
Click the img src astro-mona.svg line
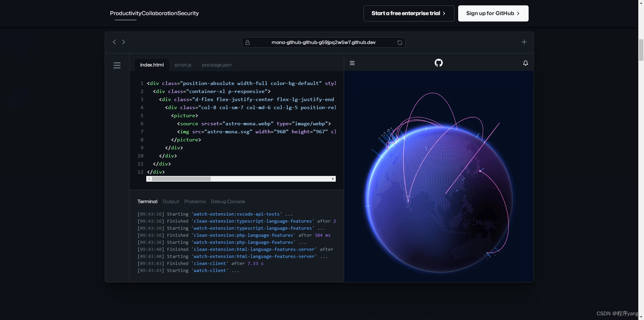(x=256, y=132)
